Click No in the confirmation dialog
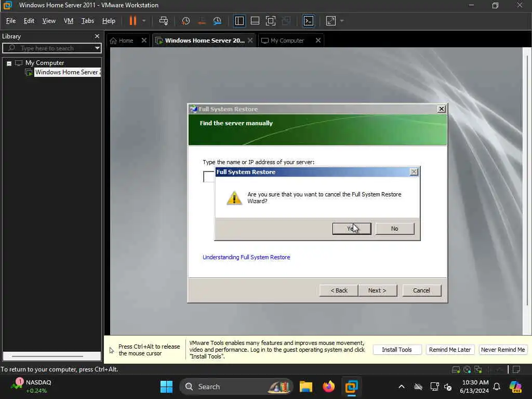Viewport: 532px width, 399px height. [395, 229]
